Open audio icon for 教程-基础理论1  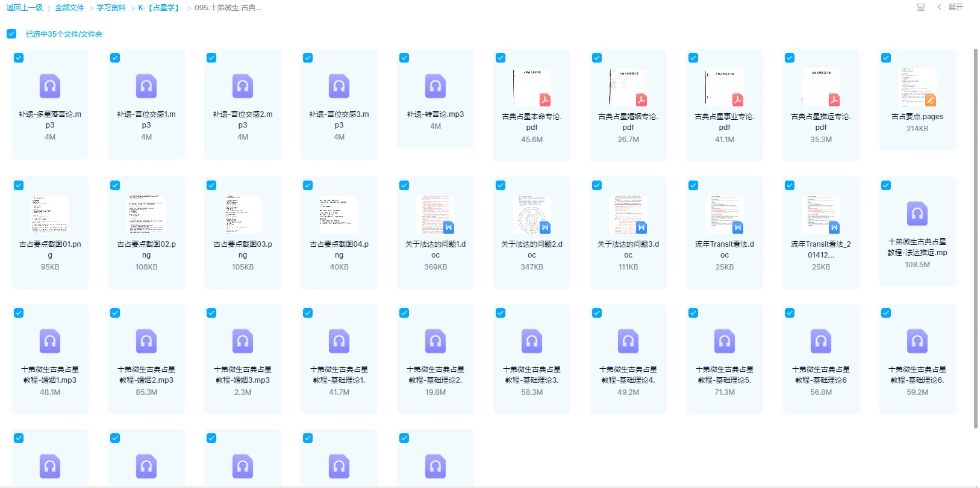click(x=339, y=341)
